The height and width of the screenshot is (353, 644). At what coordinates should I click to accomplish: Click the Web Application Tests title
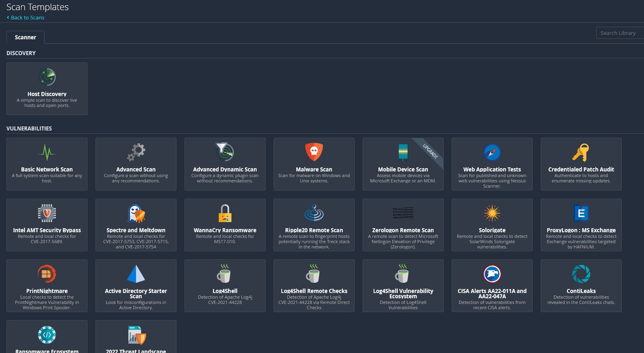[492, 169]
